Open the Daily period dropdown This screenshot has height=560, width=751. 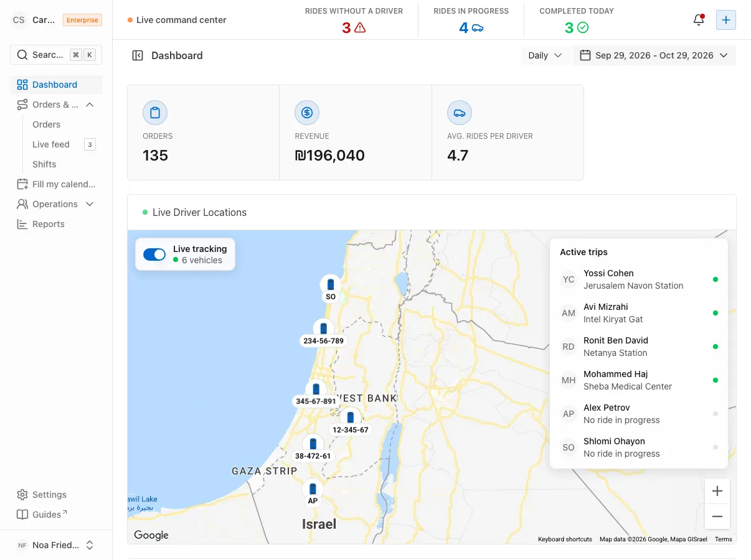coord(545,55)
